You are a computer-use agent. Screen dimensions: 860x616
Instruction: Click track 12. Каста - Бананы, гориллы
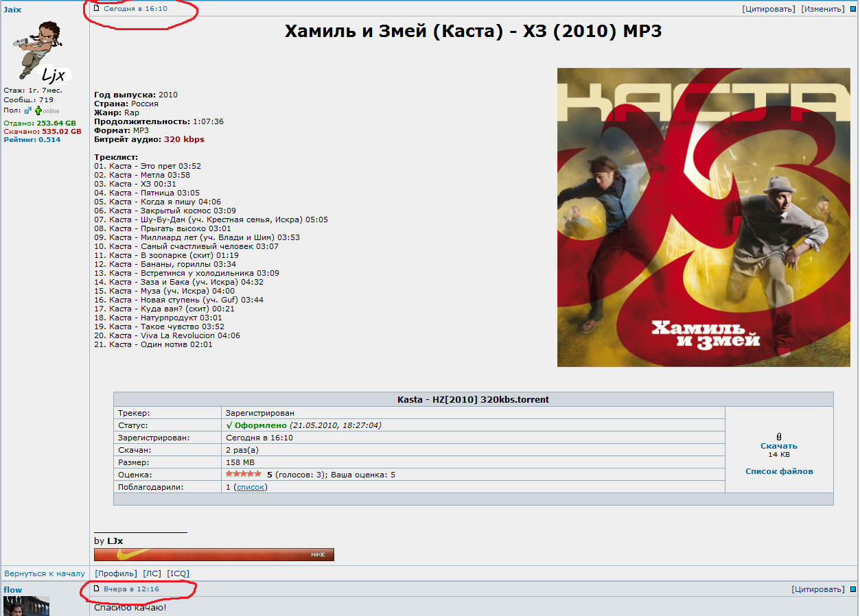click(165, 264)
